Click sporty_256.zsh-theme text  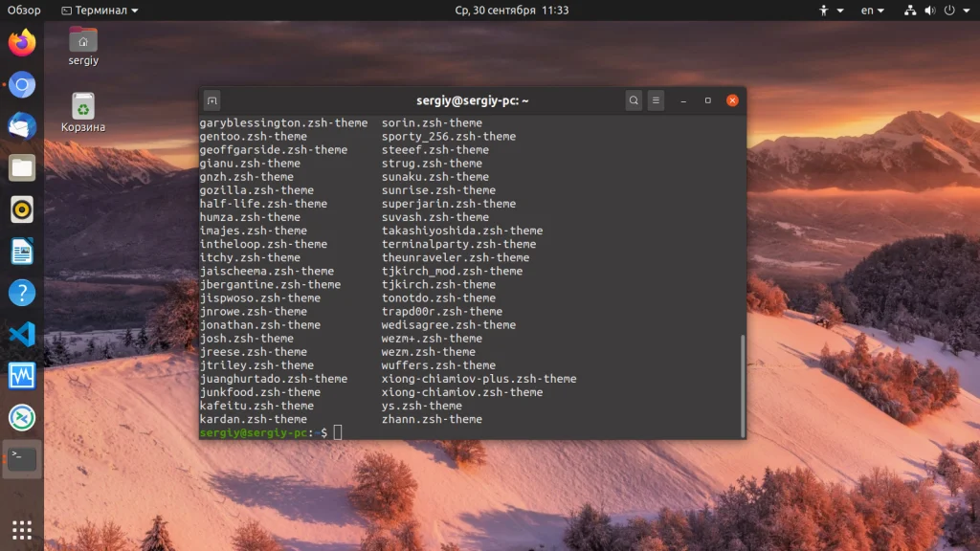(x=449, y=136)
